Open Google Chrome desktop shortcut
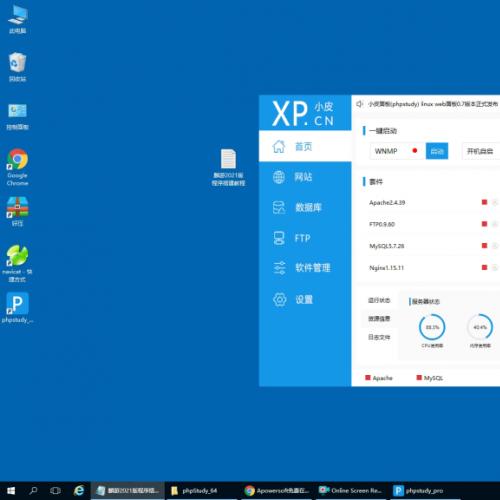The width and height of the screenshot is (500, 500). tap(17, 167)
